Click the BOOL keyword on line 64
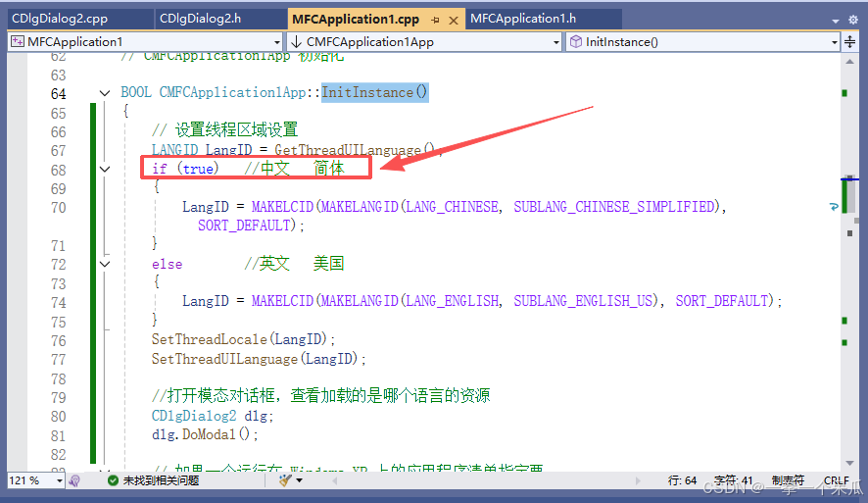The height and width of the screenshot is (503, 868). pos(136,92)
